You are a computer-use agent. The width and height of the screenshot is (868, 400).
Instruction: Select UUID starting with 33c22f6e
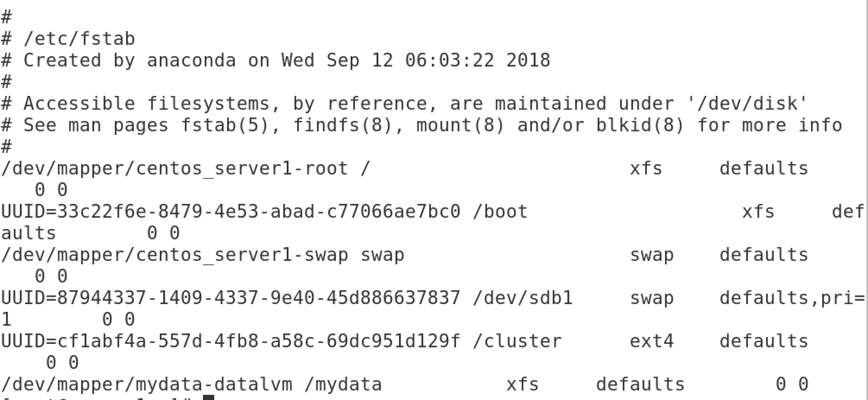(x=231, y=212)
